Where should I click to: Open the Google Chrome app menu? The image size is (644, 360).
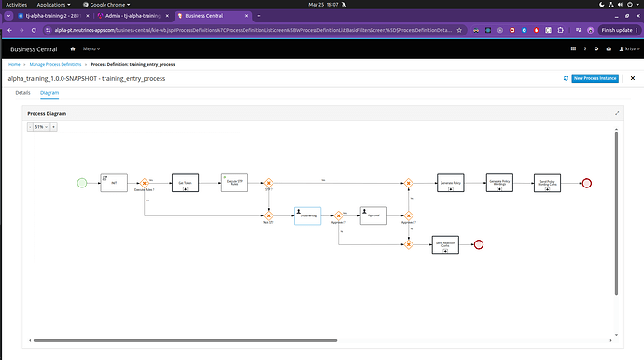pyautogui.click(x=106, y=5)
